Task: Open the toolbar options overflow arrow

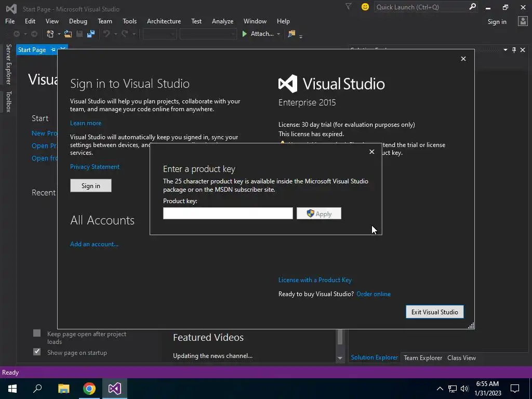Action: tap(301, 36)
